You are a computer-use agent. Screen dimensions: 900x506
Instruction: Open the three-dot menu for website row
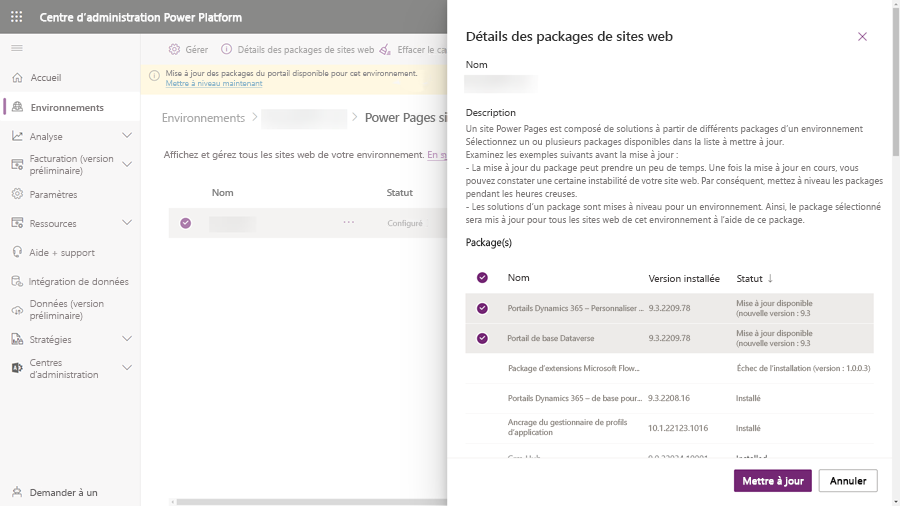click(x=348, y=223)
